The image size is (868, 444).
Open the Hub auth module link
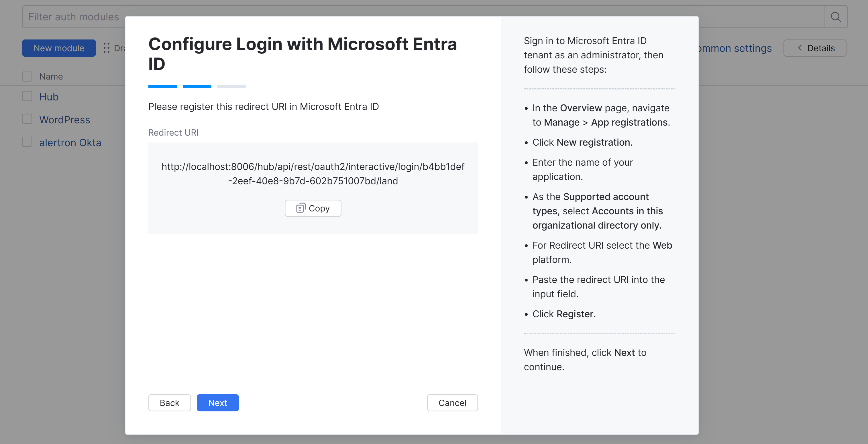[49, 97]
